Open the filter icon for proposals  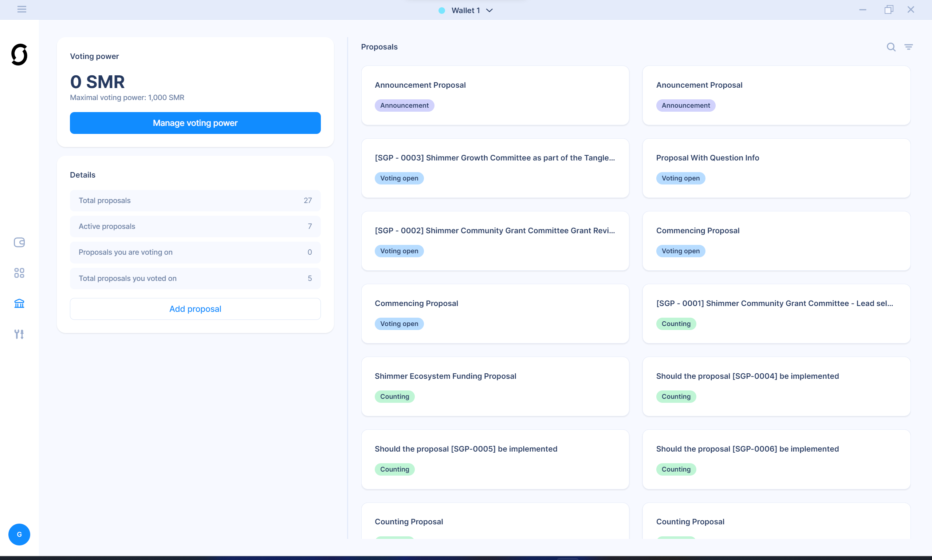[x=909, y=47]
